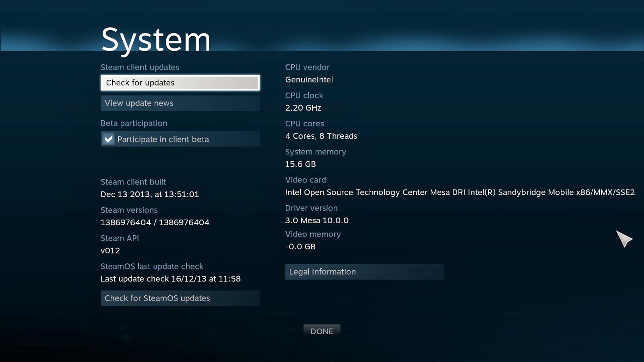This screenshot has height=362, width=644.
Task: Open View update news
Action: (180, 103)
